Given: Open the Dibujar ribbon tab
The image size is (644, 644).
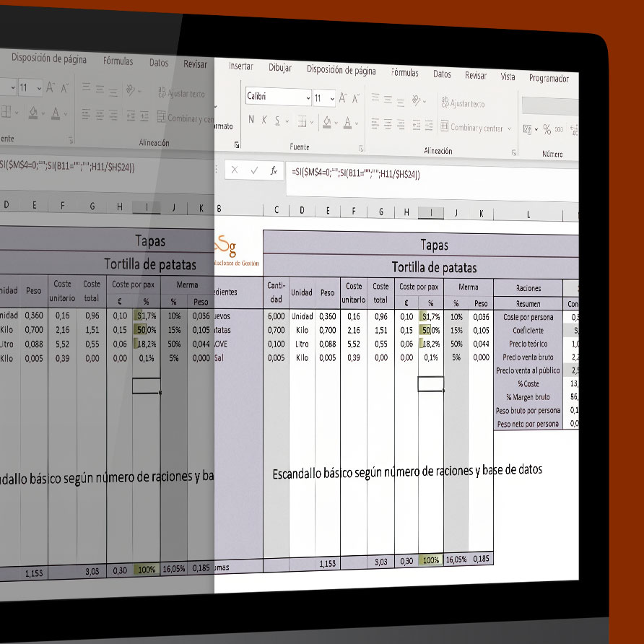Looking at the screenshot, I should pos(280,68).
